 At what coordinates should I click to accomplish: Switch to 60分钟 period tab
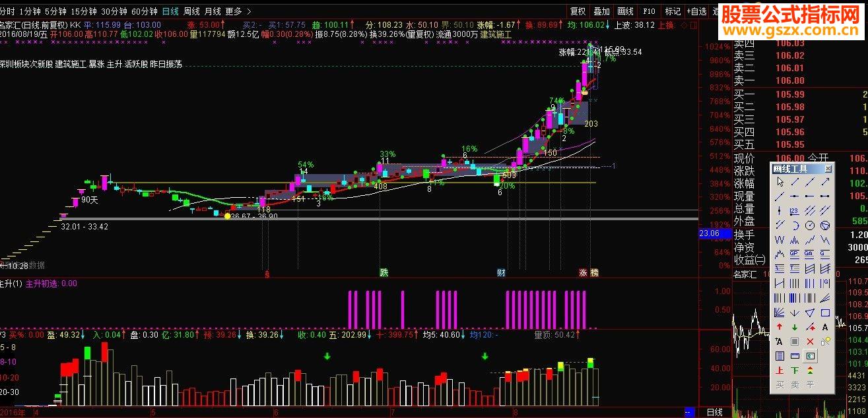(x=144, y=11)
